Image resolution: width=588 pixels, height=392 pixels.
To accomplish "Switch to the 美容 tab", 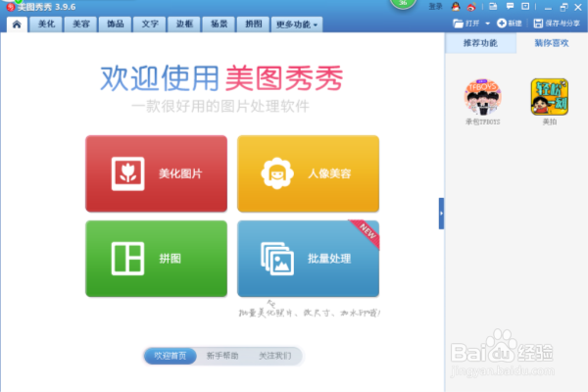I will coord(81,24).
